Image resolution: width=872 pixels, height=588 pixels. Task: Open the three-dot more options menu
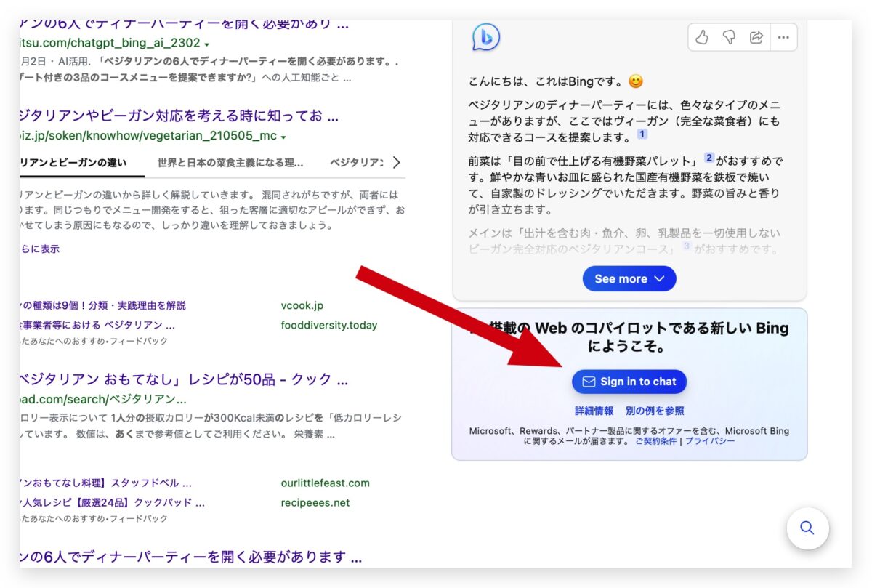[783, 38]
